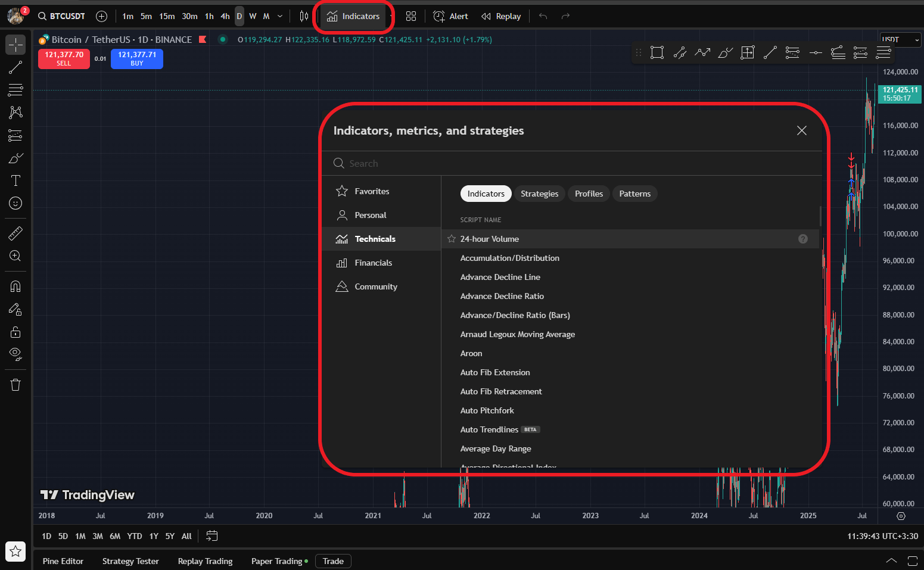The width and height of the screenshot is (924, 570).
Task: Open the emoji icons tool
Action: click(x=15, y=203)
